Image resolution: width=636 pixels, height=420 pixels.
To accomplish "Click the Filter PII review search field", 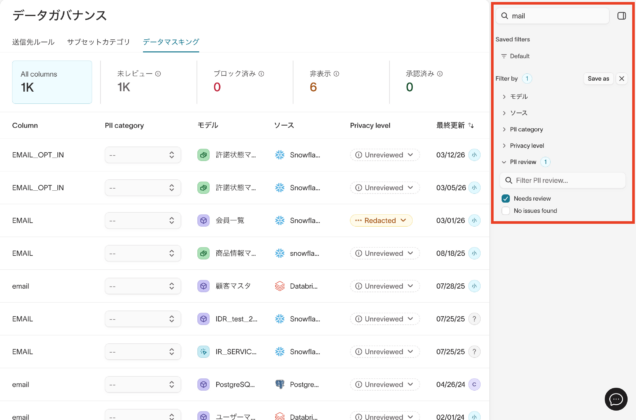I will (562, 180).
